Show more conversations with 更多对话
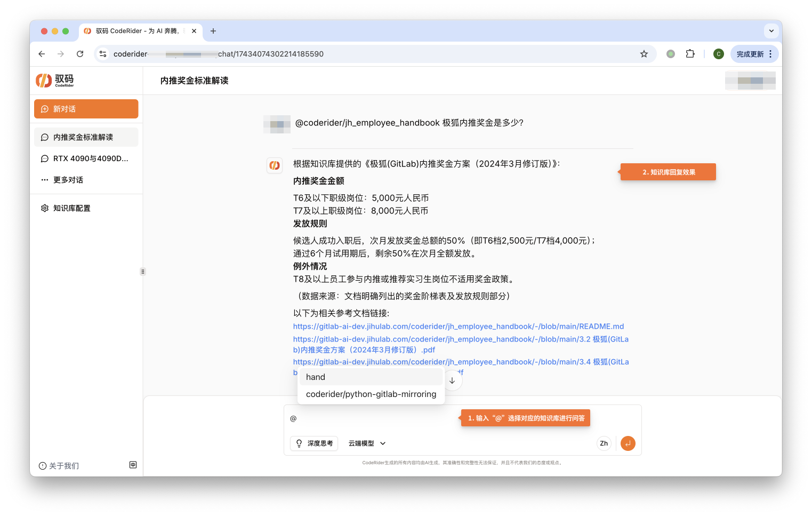 [86, 180]
